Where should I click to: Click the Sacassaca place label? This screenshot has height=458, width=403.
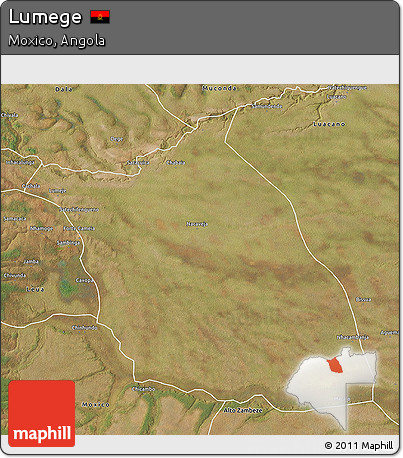click(138, 163)
